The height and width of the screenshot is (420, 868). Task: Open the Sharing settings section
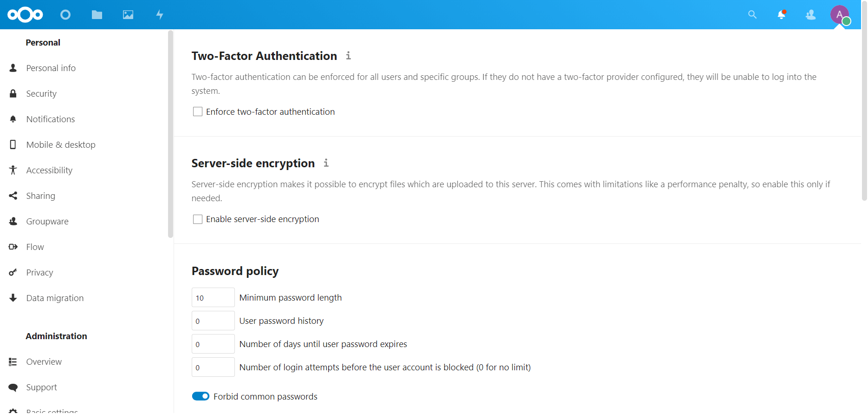[x=40, y=196]
